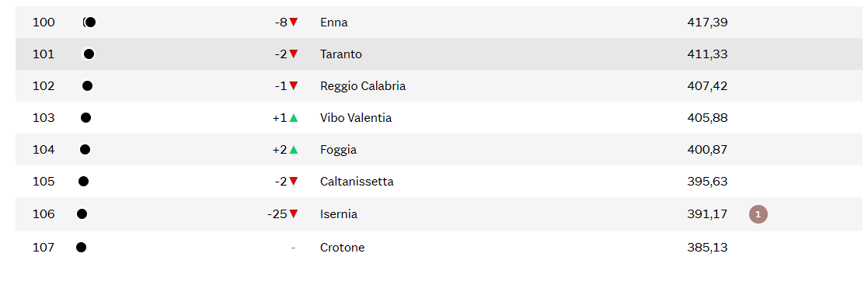Screen dimensions: 868x288
Task: Click the black dot in Enna row
Action: pos(90,22)
